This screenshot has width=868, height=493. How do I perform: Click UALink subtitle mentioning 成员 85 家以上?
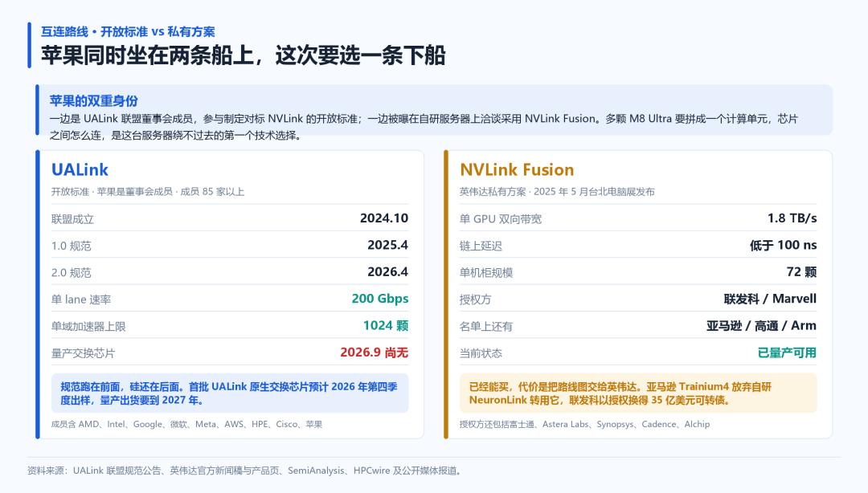tap(148, 191)
